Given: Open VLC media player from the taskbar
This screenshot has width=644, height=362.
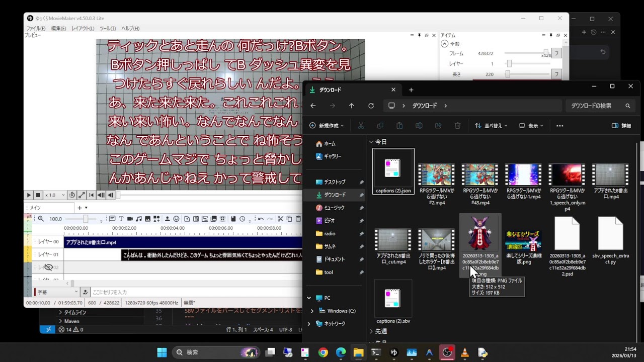Looking at the screenshot, I should pos(465,352).
